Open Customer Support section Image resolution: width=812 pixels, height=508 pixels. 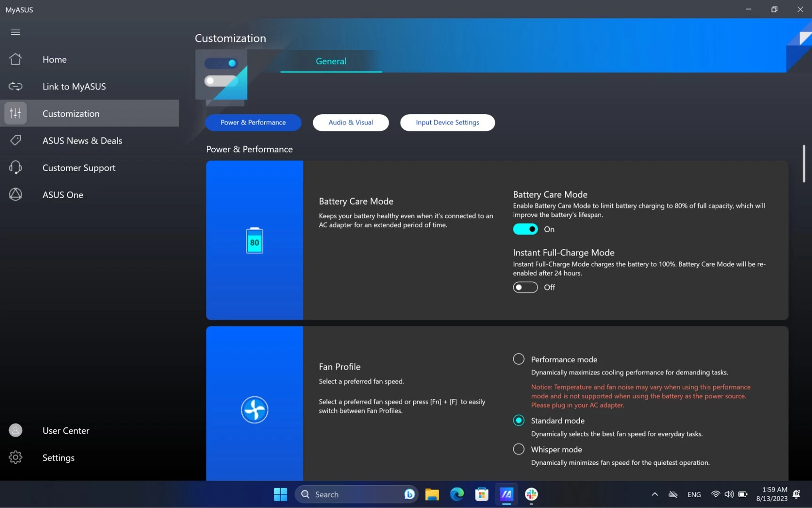79,168
